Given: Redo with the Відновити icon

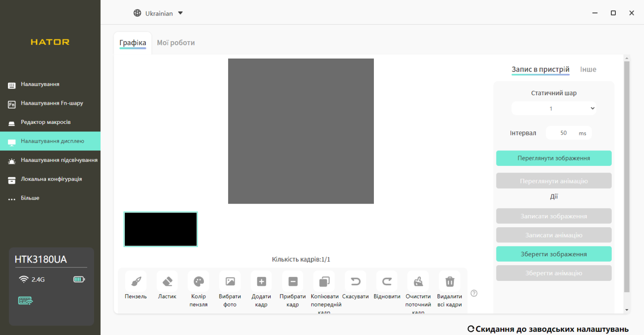Looking at the screenshot, I should pos(387,281).
